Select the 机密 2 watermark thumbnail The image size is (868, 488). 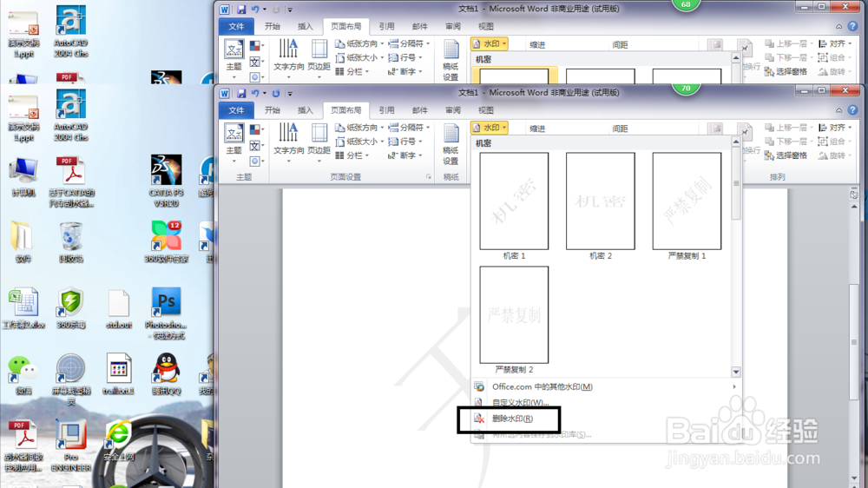tap(600, 201)
